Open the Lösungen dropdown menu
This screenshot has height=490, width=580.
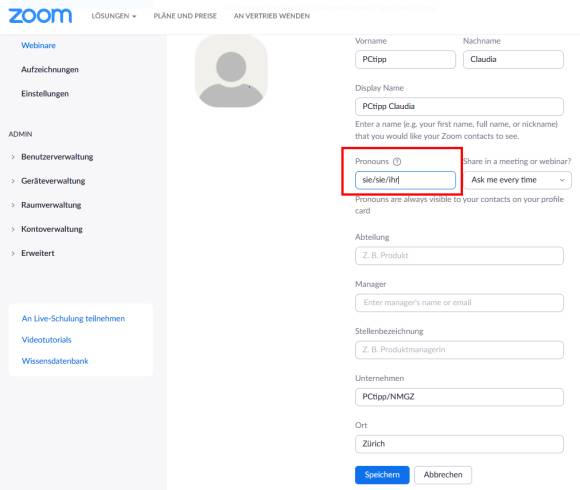pyautogui.click(x=114, y=16)
